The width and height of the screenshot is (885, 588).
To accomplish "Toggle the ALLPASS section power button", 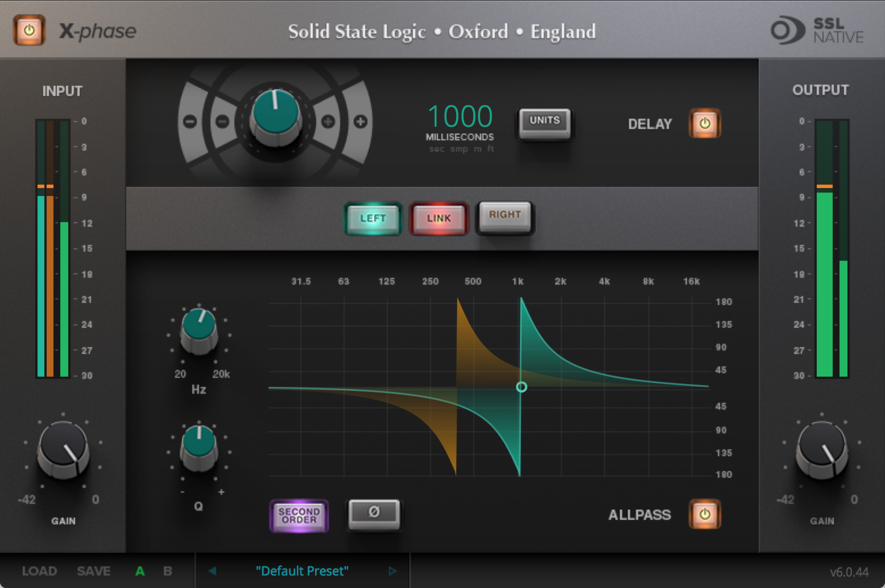I will tap(704, 514).
